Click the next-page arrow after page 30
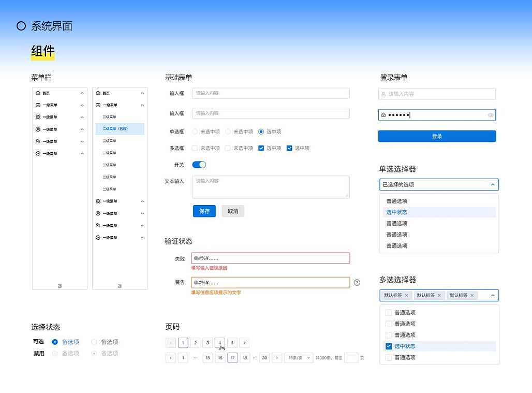Viewport: 532px width, 393px height. (x=277, y=358)
